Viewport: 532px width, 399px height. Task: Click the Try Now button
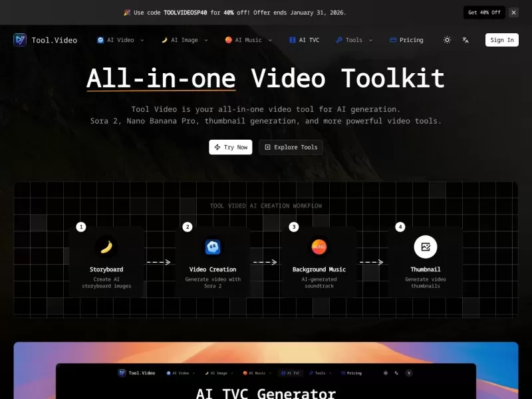click(x=231, y=147)
